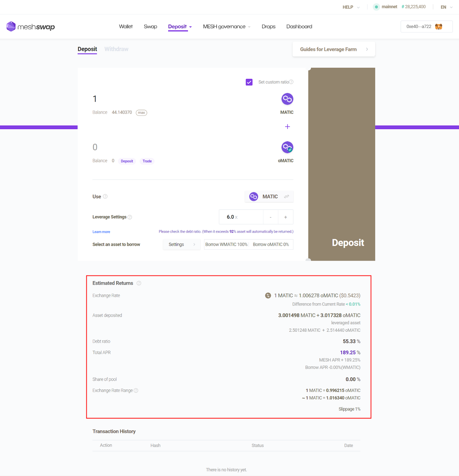Screen dimensions: 459x476
Task: Click the Hash column header
Action: click(x=155, y=446)
